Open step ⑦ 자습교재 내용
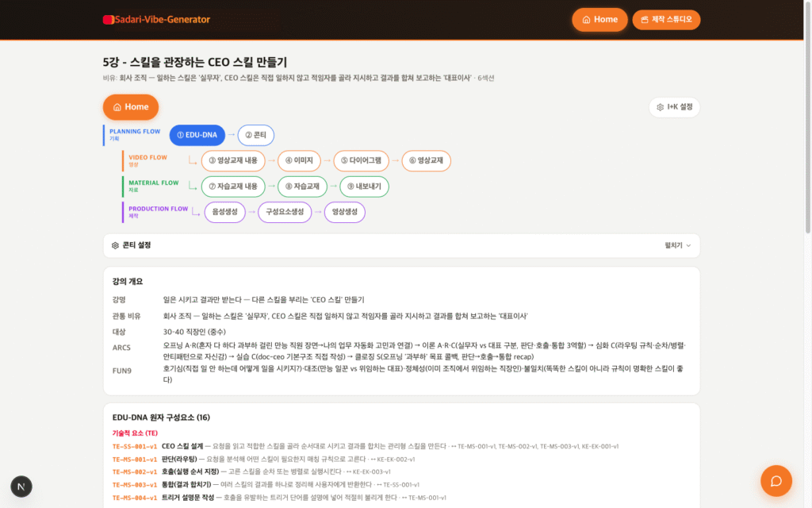Screen dimensions: 812x508 [x=233, y=187]
